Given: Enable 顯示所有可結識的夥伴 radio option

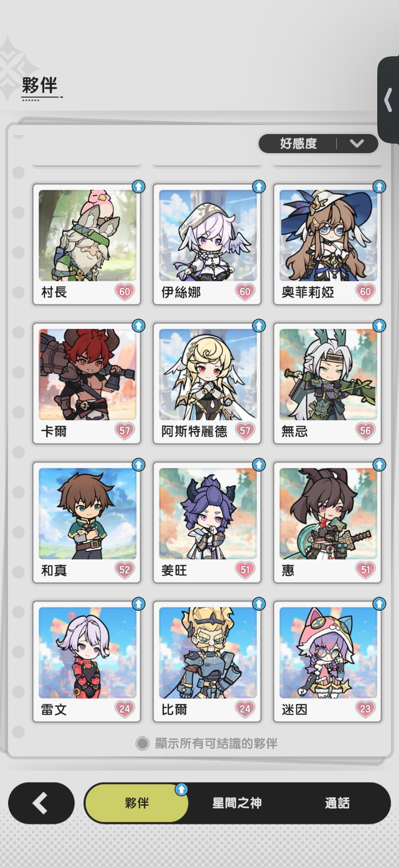Looking at the screenshot, I should click(142, 743).
